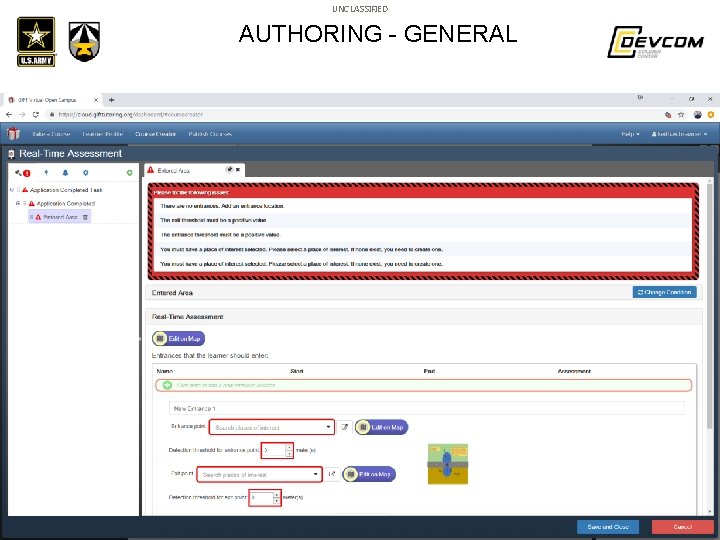The height and width of the screenshot is (540, 720).
Task: Select the Application Completed tree row
Action: point(65,203)
